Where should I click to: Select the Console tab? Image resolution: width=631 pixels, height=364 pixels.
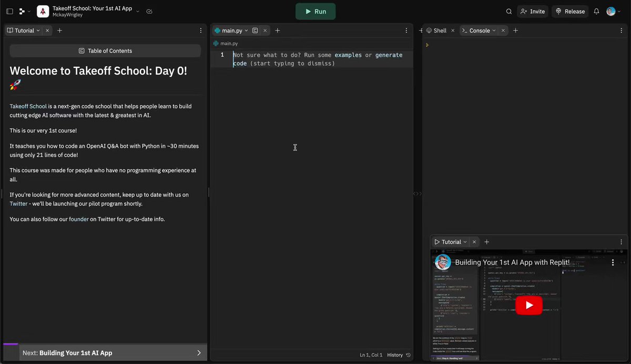pos(475,30)
